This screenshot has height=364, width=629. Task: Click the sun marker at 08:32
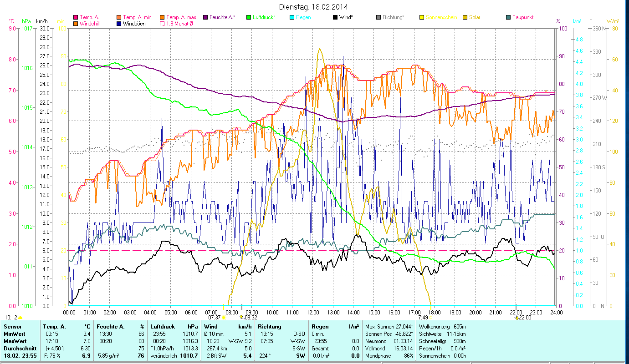click(x=241, y=318)
